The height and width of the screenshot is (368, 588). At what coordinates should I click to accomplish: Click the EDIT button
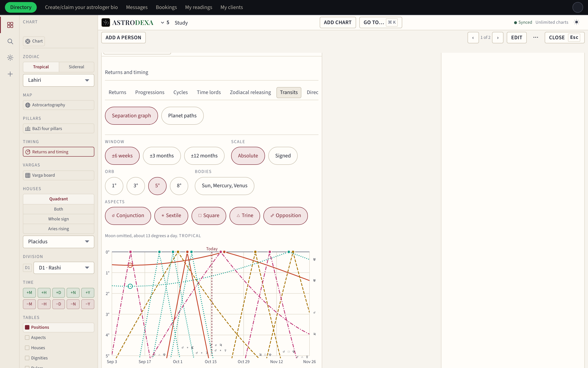click(x=517, y=38)
